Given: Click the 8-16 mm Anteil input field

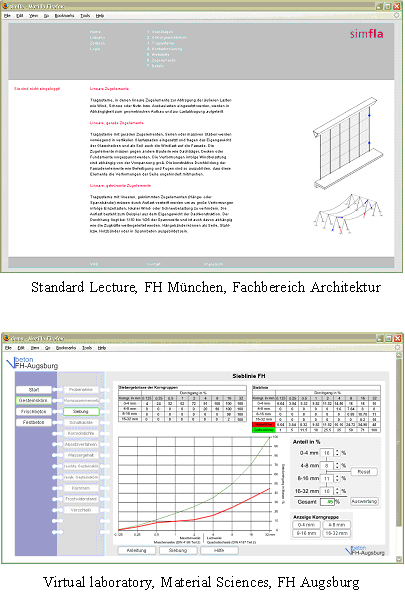Looking at the screenshot, I should [x=327, y=478].
